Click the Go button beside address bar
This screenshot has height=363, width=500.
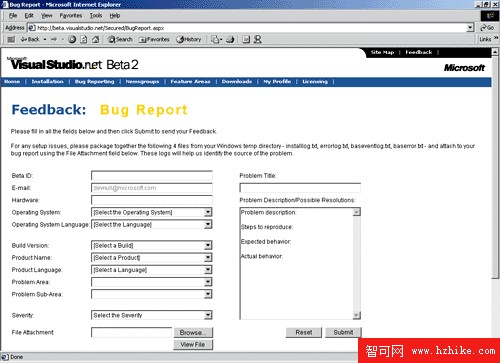487,28
